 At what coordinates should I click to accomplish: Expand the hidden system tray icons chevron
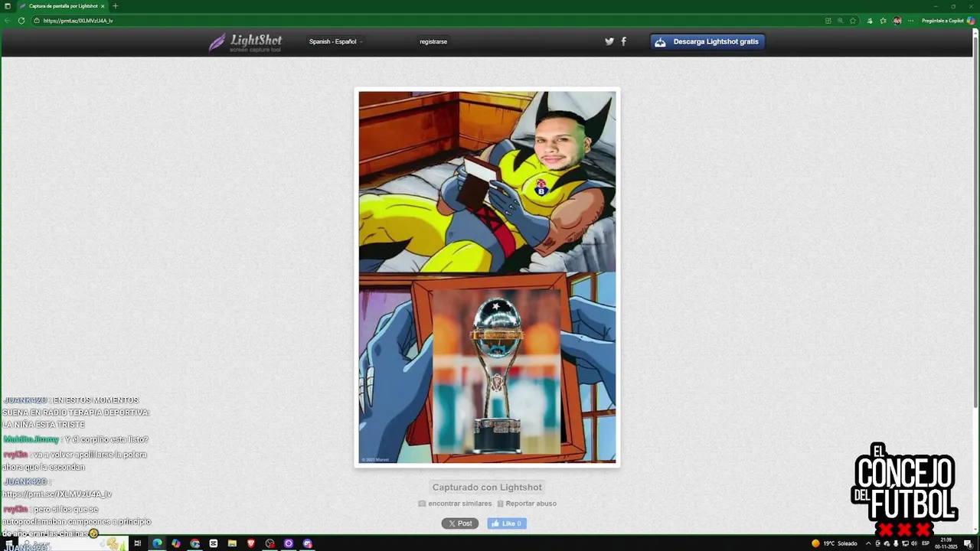[x=868, y=543]
